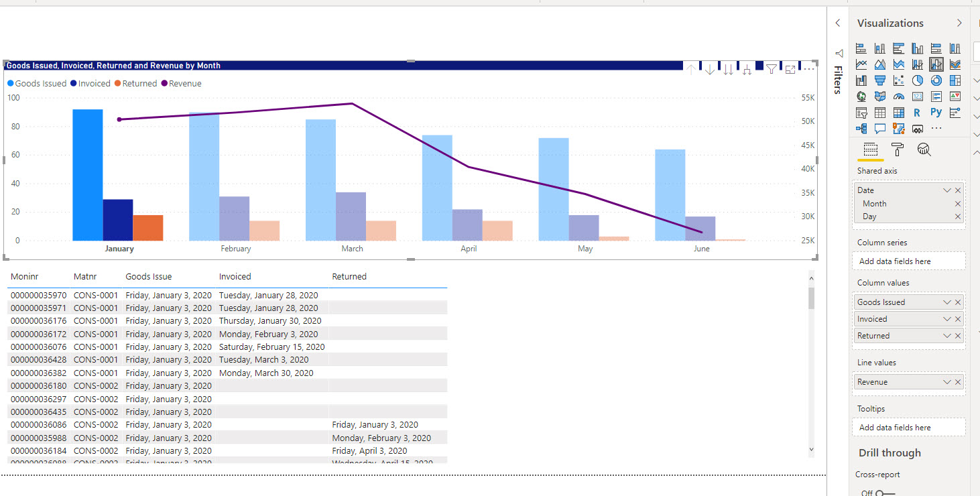Toggle drill down mode on the chart
The image size is (980, 496).
(710, 69)
